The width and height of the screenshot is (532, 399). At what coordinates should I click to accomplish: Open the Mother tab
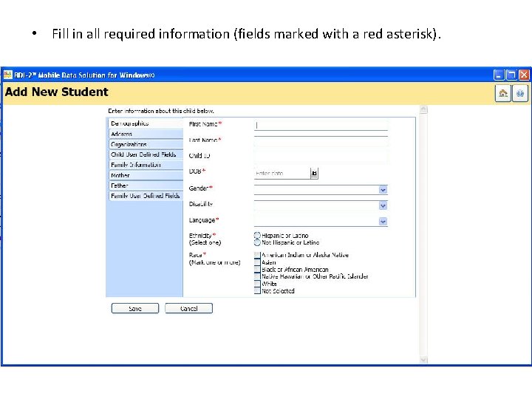click(146, 175)
